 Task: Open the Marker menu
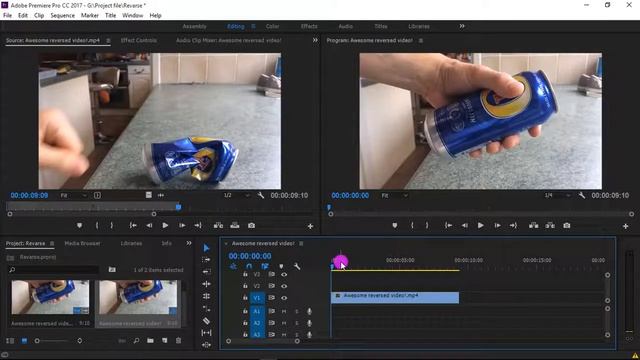pyautogui.click(x=89, y=16)
